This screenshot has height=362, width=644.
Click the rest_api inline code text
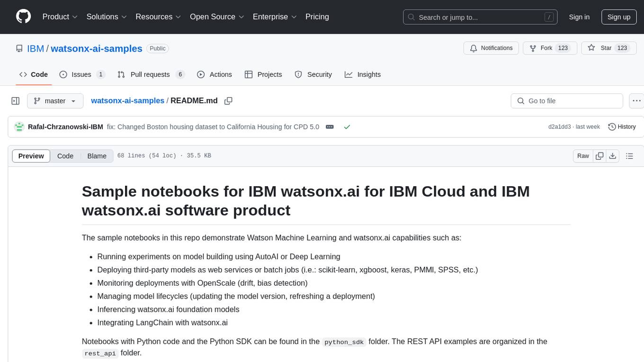coord(99,353)
